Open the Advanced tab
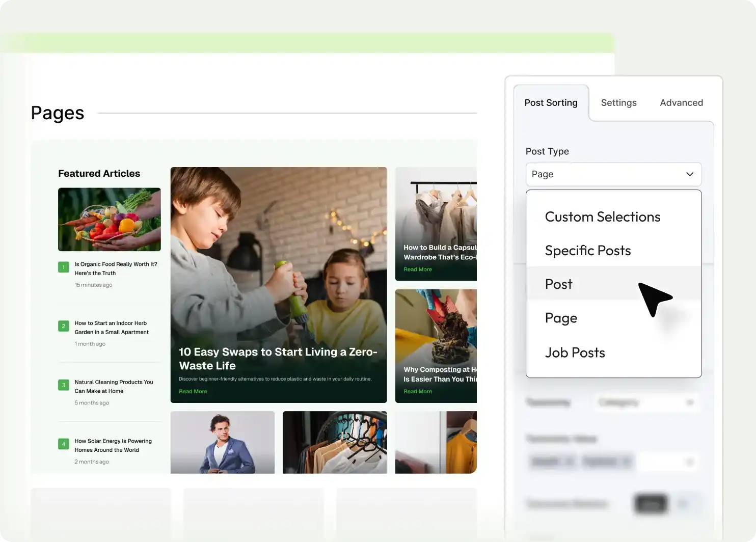Screen dimensions: 756x542 [x=681, y=103]
